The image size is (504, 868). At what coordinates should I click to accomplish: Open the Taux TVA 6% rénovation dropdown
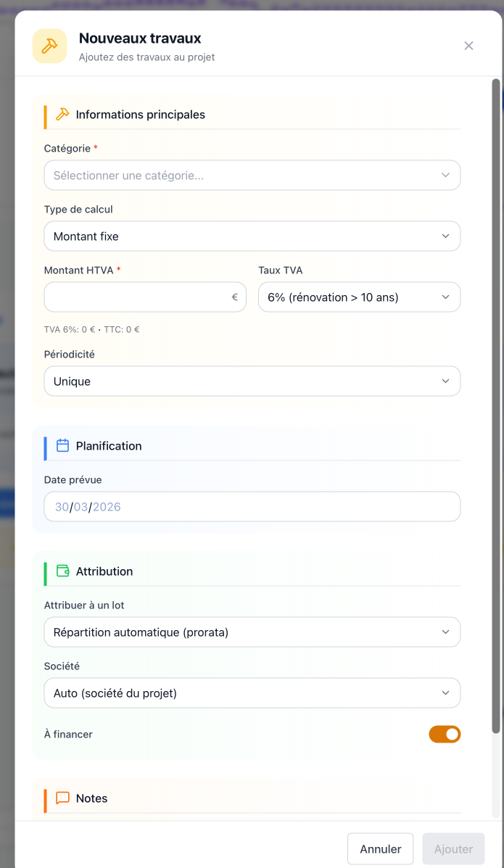(x=359, y=297)
